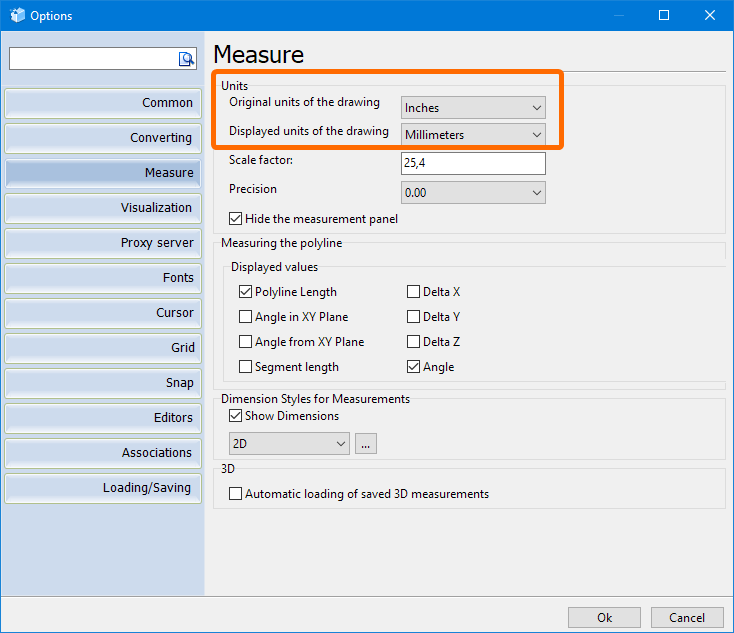734x633 pixels.
Task: Click the ellipsis button next to 2D dropdown
Action: click(366, 443)
